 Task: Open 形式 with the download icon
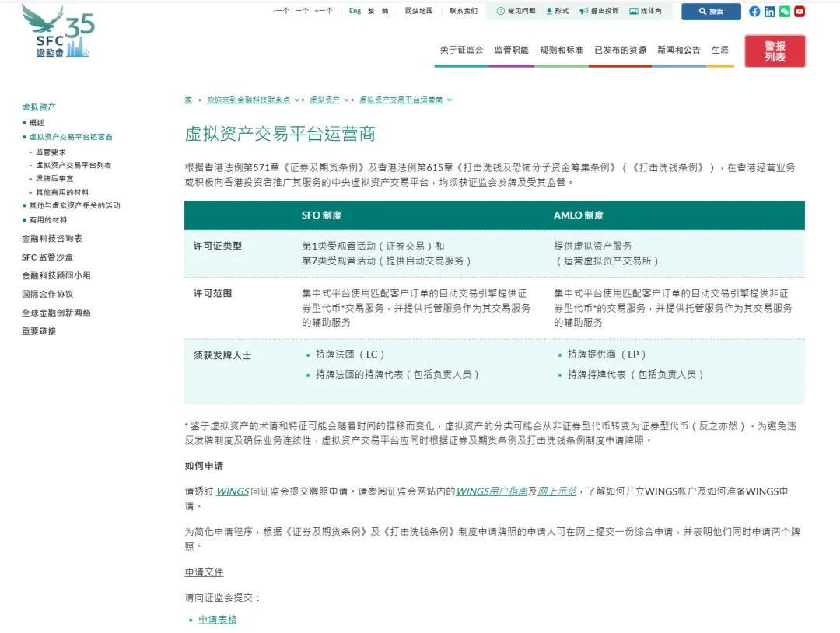[x=557, y=11]
